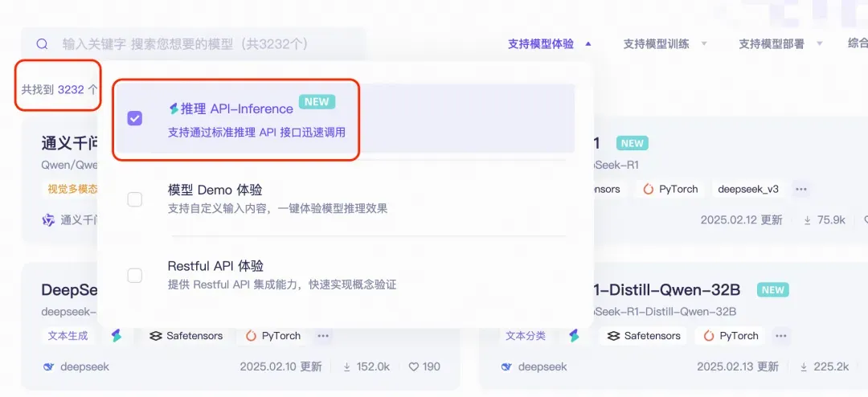The image size is (868, 397).
Task: Click the NEW badge beside API-Inference
Action: (x=317, y=101)
